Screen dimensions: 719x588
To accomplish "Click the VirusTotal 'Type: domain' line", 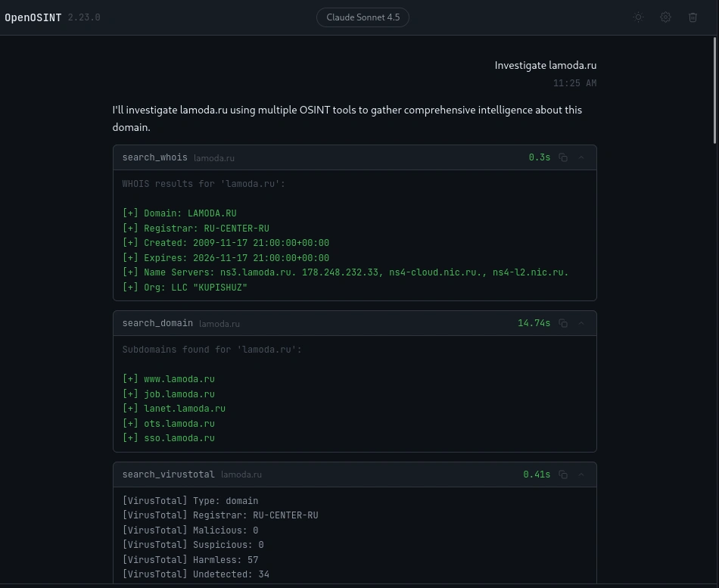I will pyautogui.click(x=190, y=501).
